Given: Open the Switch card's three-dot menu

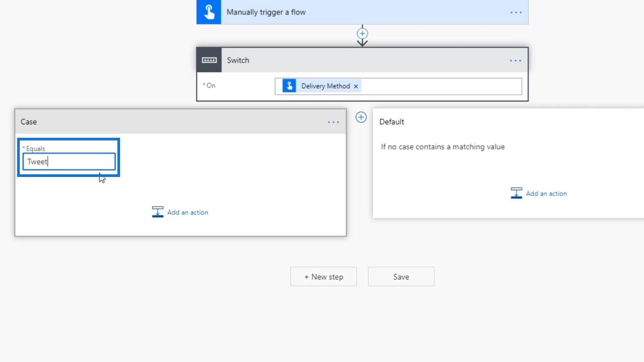Looking at the screenshot, I should point(516,61).
